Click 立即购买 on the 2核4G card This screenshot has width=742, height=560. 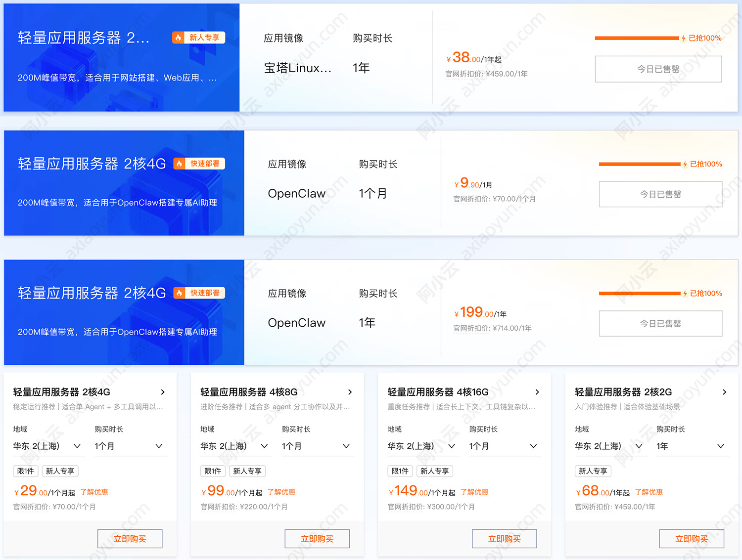(129, 538)
